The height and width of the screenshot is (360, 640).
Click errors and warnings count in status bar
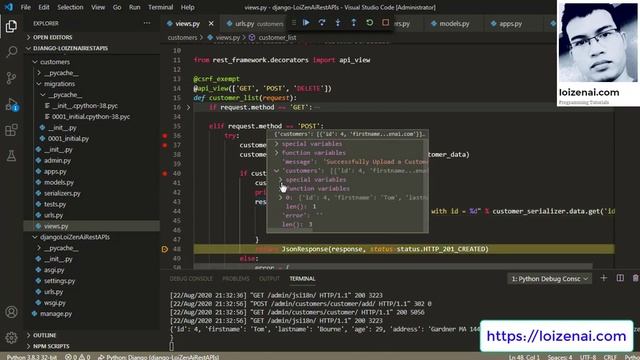[78, 357]
